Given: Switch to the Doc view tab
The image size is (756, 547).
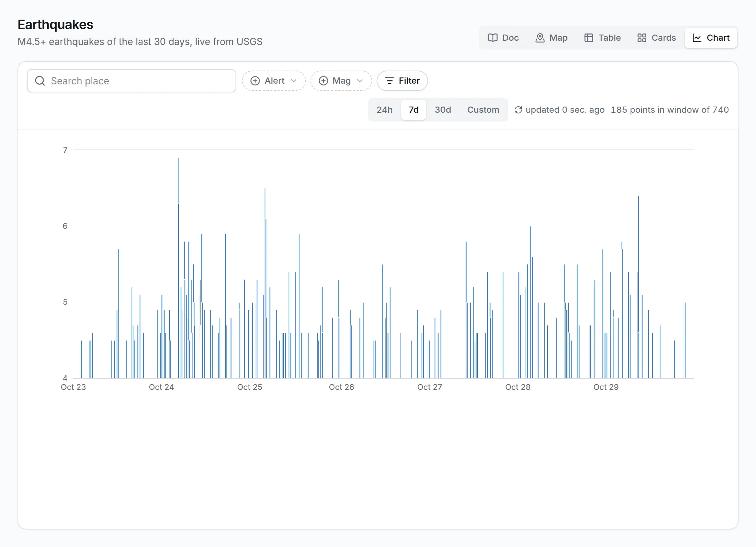Looking at the screenshot, I should 503,38.
